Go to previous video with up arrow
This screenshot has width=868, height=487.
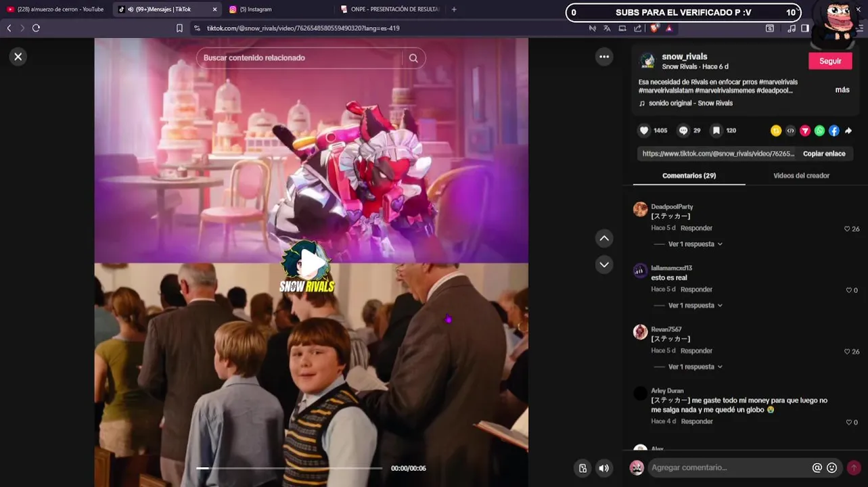tap(604, 238)
